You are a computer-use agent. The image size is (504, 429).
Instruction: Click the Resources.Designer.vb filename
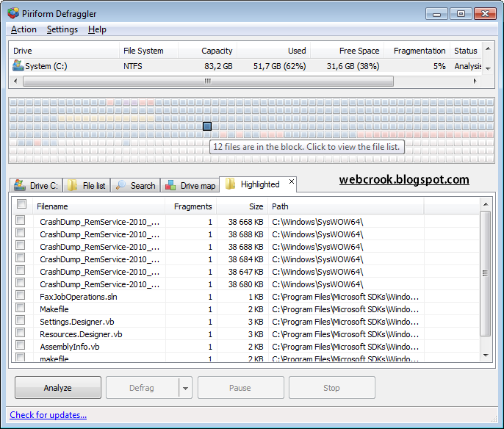(x=81, y=334)
